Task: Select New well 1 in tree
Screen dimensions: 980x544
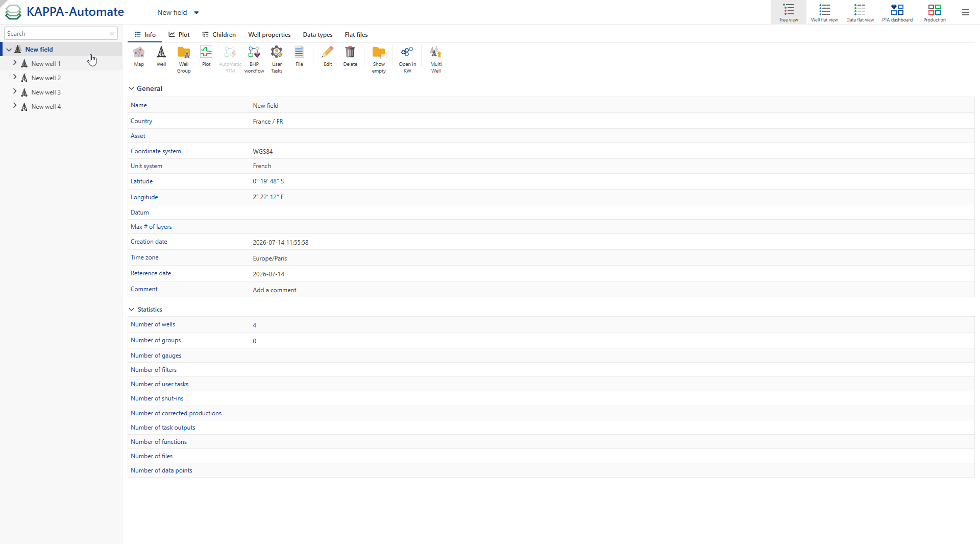Action: [46, 64]
